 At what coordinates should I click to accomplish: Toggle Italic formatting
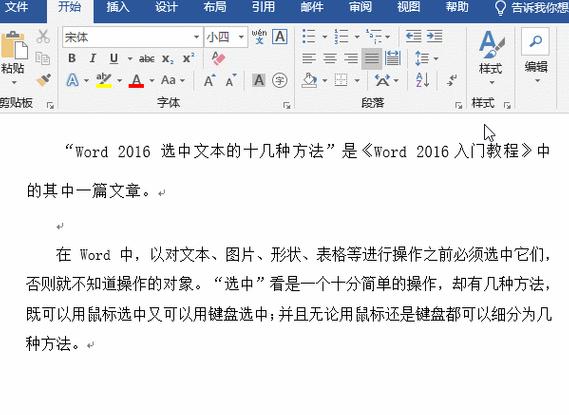point(93,58)
